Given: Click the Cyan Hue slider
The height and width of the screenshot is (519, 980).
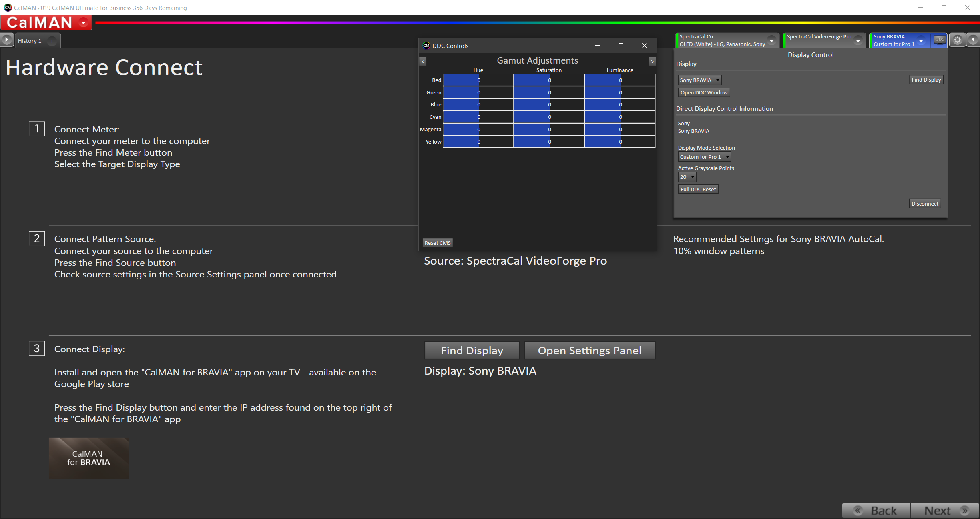Looking at the screenshot, I should point(478,117).
